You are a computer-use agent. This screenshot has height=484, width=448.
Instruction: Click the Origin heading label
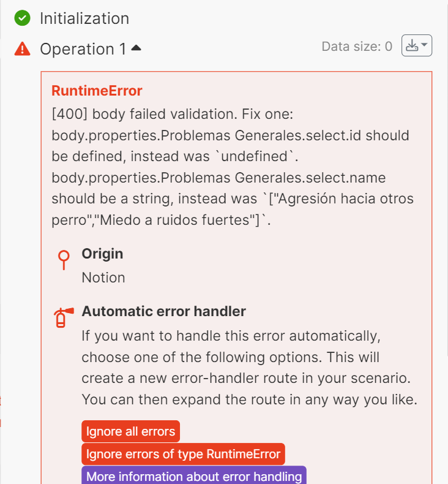point(102,254)
